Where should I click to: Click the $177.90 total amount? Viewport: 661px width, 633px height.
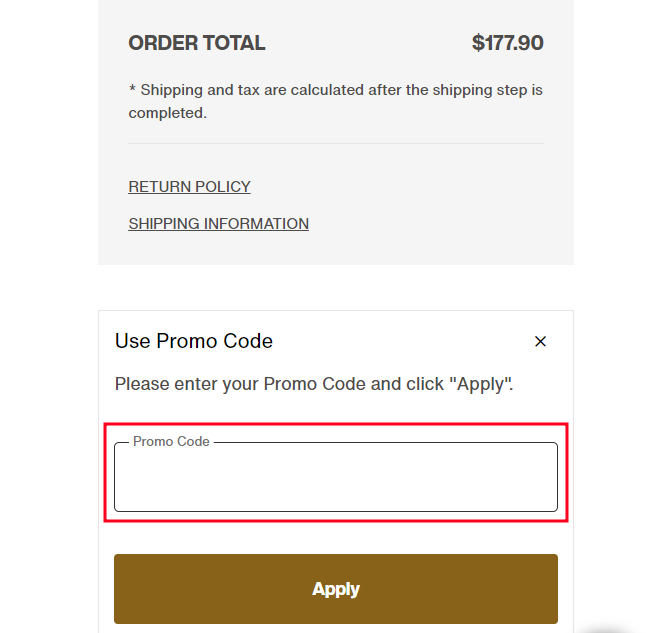(507, 43)
